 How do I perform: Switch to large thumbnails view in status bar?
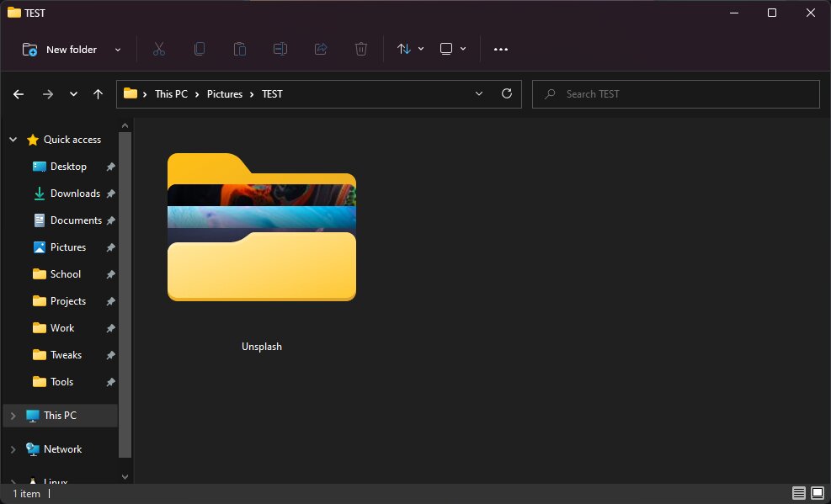point(818,493)
